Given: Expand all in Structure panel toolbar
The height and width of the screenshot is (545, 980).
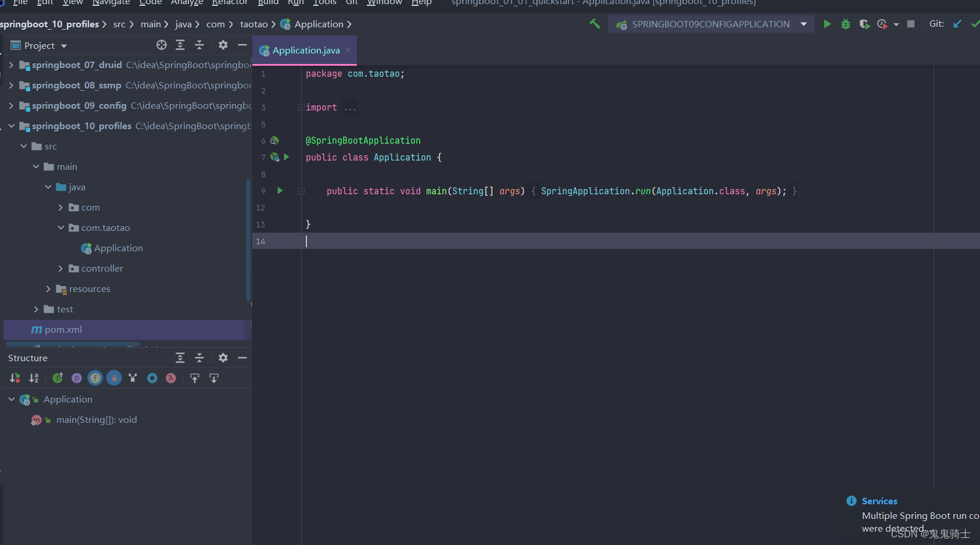Looking at the screenshot, I should (x=180, y=358).
